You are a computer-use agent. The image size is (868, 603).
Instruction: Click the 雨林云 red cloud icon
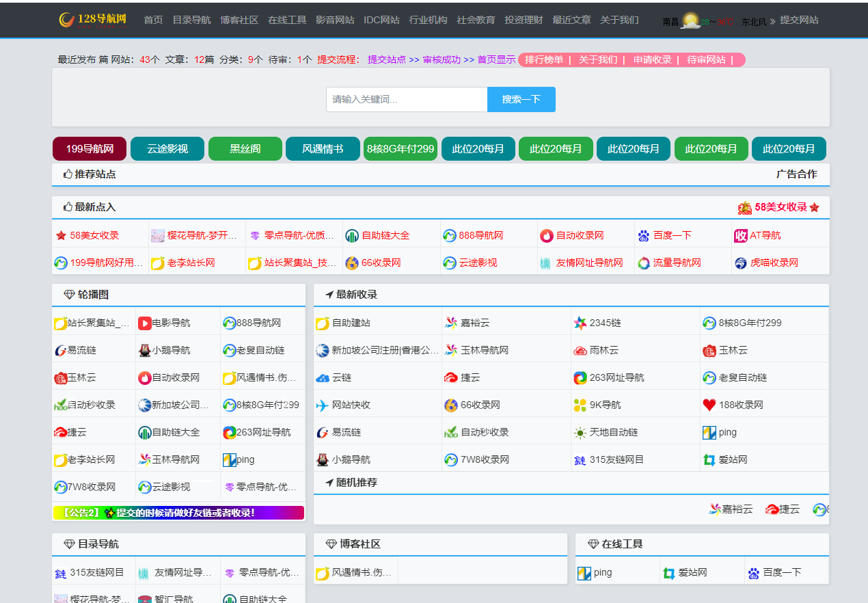click(580, 350)
